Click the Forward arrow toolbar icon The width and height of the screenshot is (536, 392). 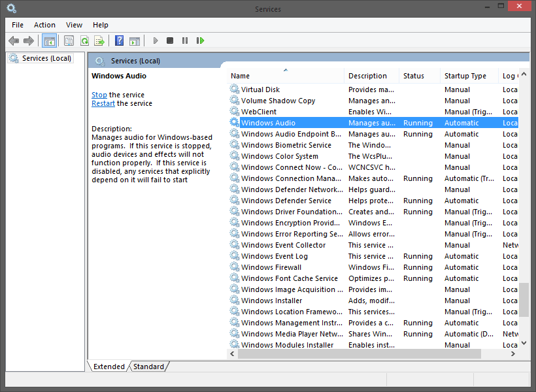pyautogui.click(x=28, y=41)
